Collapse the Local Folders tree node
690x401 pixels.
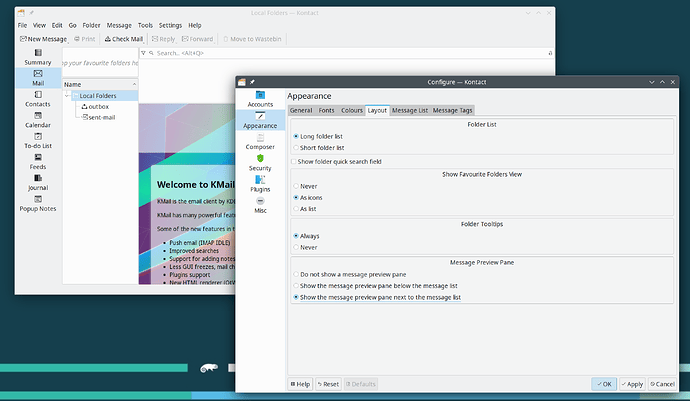[67, 96]
